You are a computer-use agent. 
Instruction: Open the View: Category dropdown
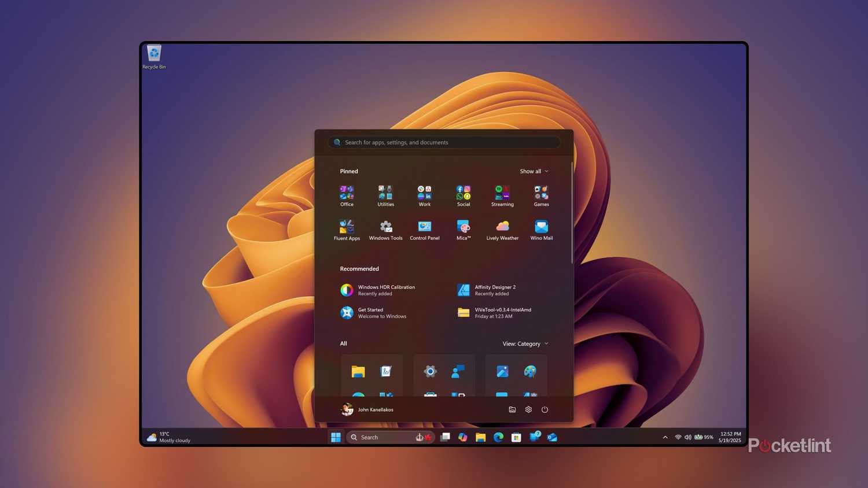tap(524, 343)
